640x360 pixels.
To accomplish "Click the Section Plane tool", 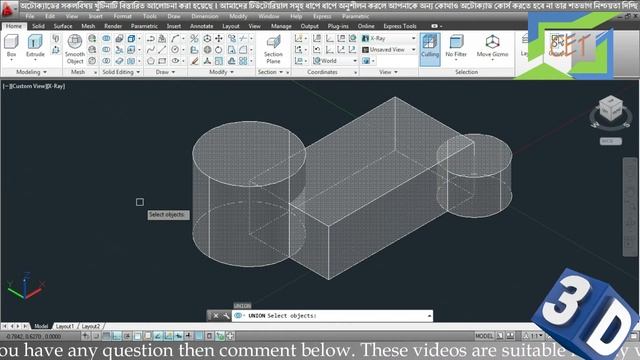I will click(x=273, y=49).
